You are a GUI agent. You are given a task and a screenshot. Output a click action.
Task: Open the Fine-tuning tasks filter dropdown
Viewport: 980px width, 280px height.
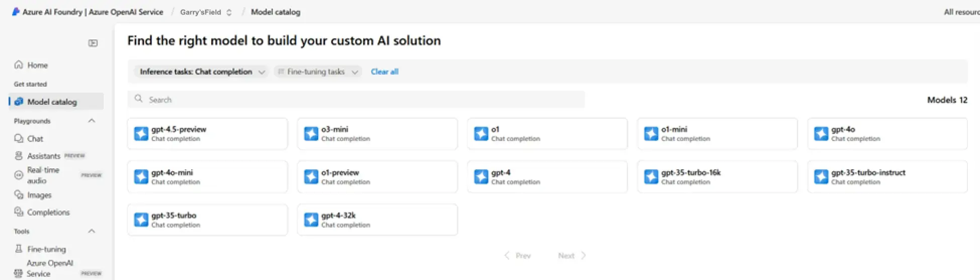318,72
